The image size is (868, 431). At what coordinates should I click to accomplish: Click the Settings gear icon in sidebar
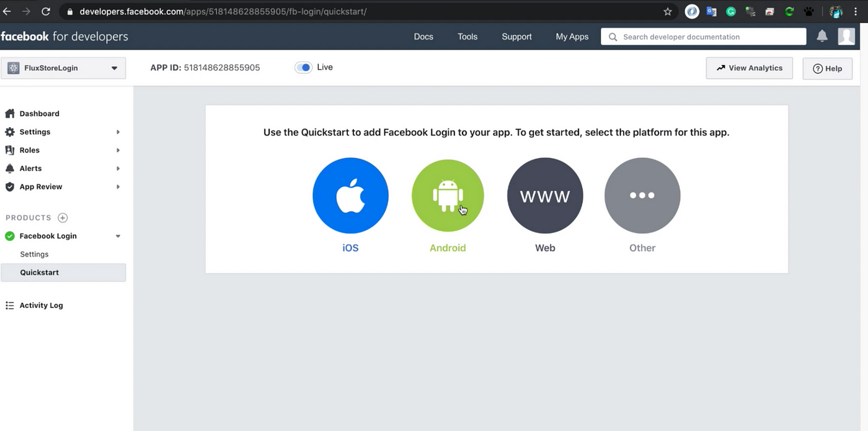(x=9, y=131)
